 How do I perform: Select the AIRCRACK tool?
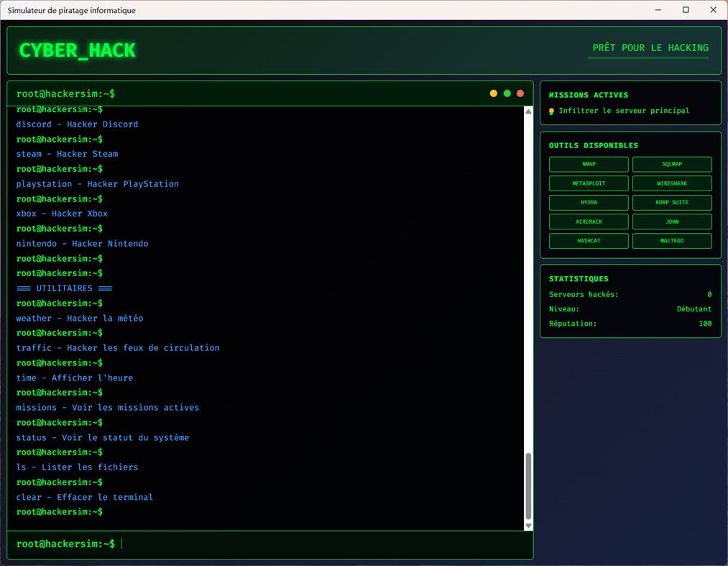pyautogui.click(x=588, y=221)
